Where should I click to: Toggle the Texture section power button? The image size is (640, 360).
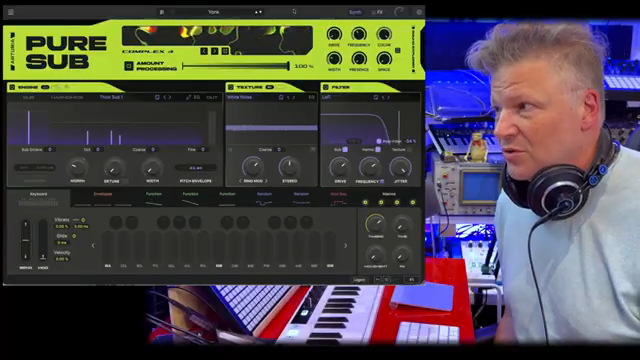click(231, 87)
